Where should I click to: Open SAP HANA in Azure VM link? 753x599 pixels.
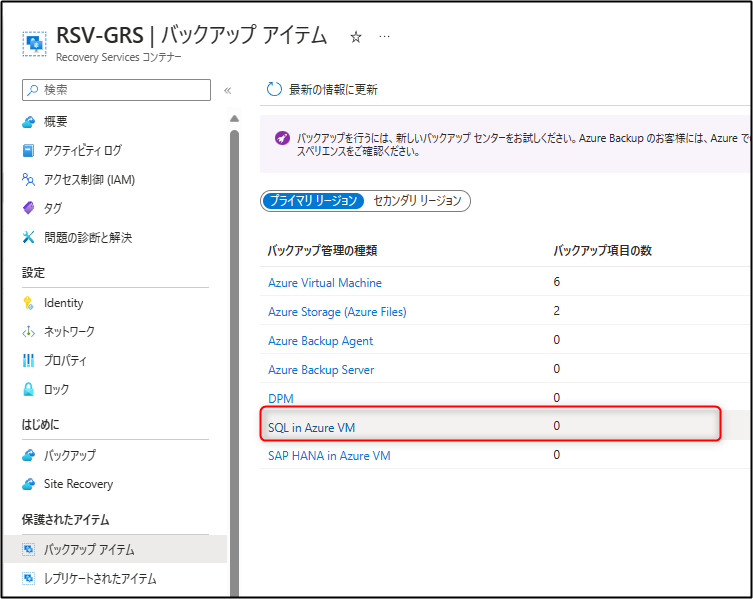(x=329, y=455)
